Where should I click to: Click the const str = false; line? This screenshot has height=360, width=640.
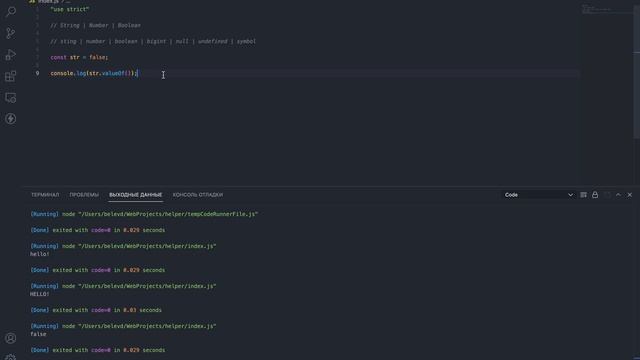[79, 58]
